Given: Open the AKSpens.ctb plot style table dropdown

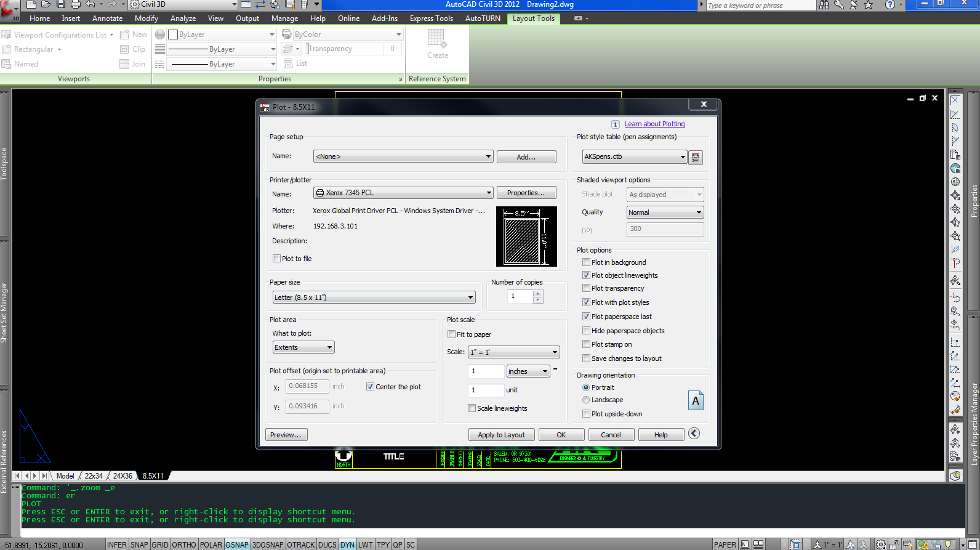Looking at the screenshot, I should (x=634, y=156).
